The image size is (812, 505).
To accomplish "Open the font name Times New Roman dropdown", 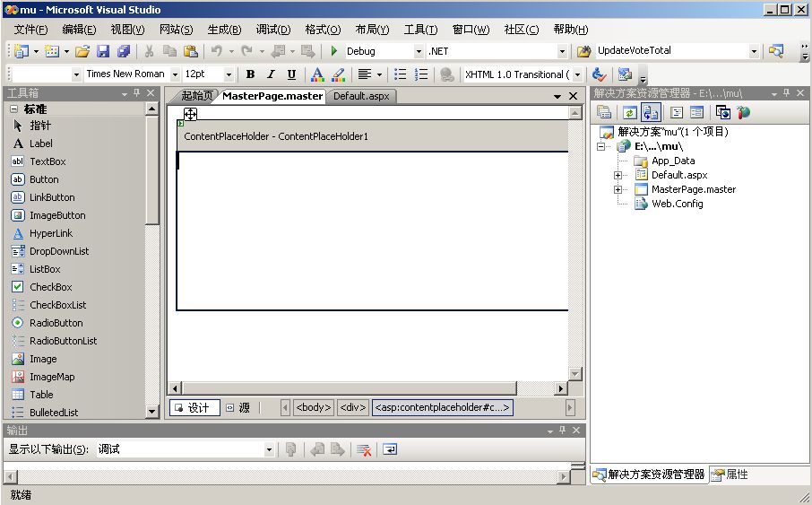I will pyautogui.click(x=175, y=74).
